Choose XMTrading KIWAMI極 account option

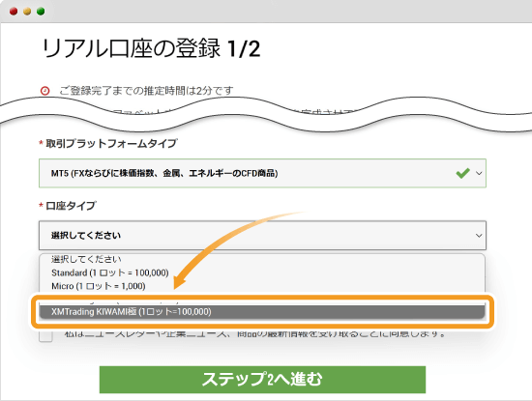click(262, 311)
